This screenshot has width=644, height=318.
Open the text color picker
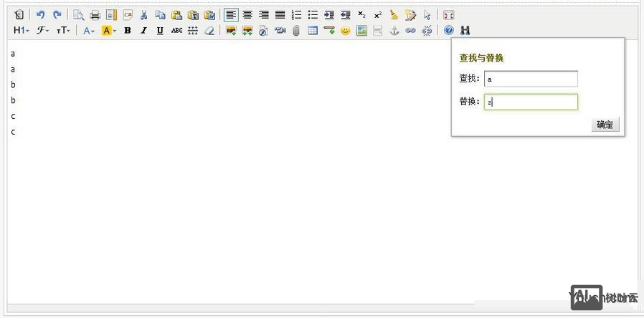click(x=89, y=30)
